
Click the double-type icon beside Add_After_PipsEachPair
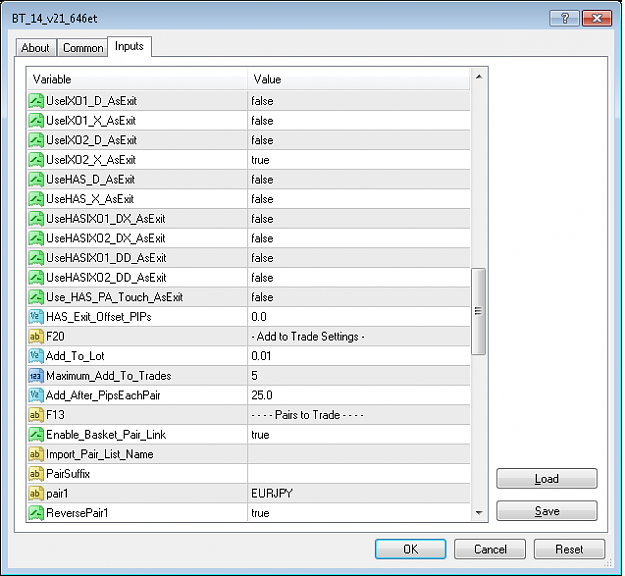pyautogui.click(x=36, y=395)
